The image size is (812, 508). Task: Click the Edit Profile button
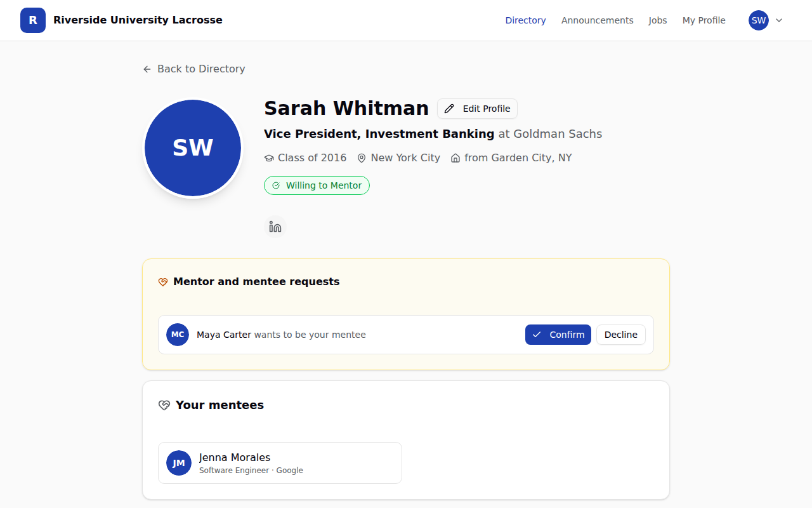click(x=478, y=109)
